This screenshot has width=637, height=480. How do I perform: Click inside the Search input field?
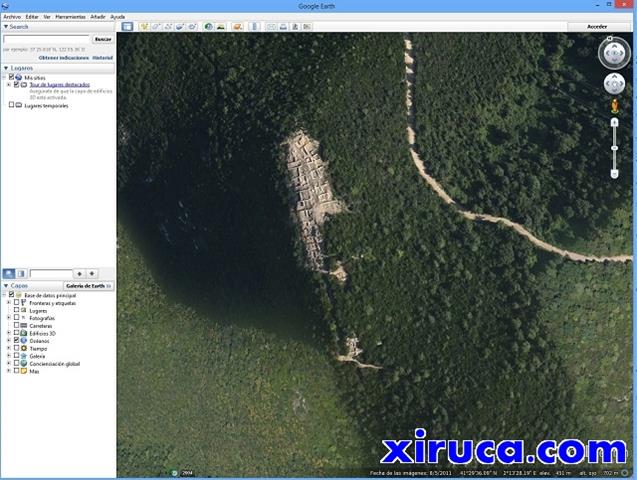tap(46, 39)
